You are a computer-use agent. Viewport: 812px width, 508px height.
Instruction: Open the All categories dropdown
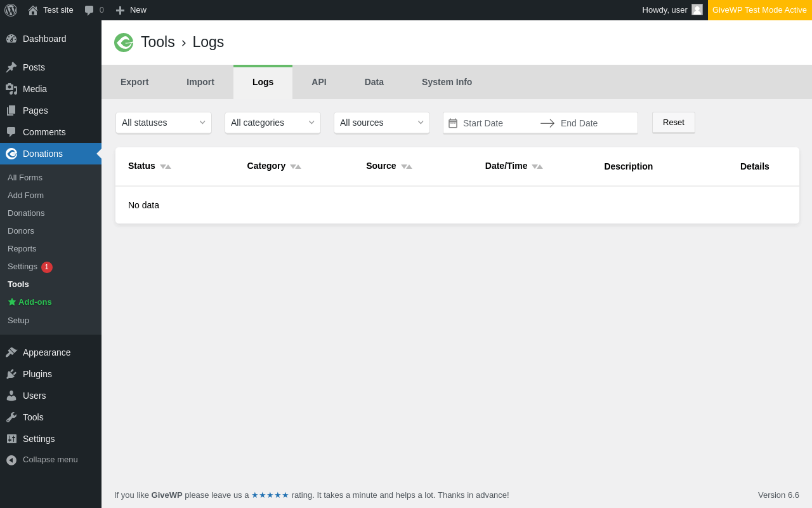[273, 123]
